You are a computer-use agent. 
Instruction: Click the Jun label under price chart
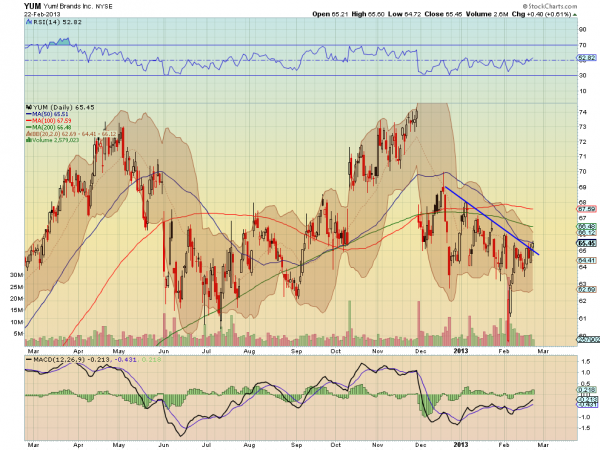click(164, 351)
